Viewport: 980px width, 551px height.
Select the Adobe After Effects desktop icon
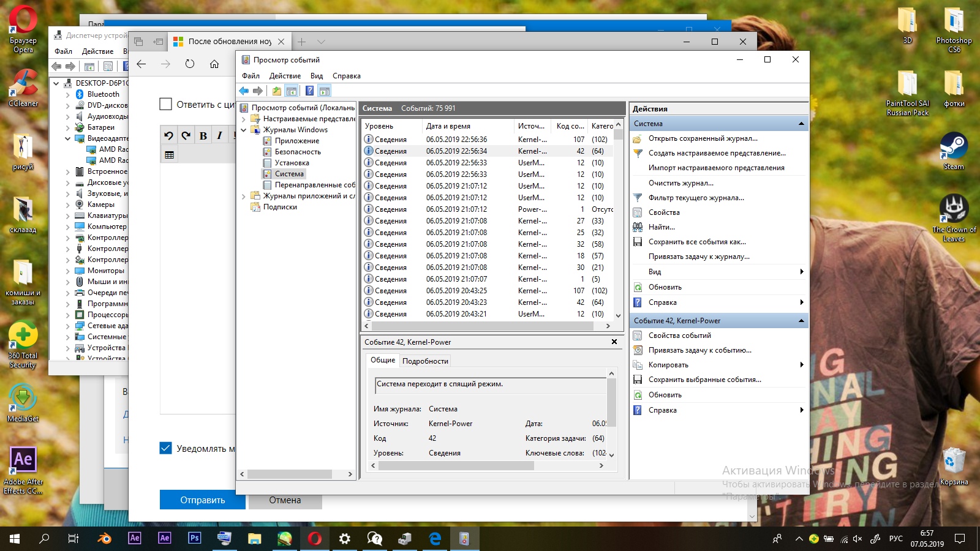tap(23, 470)
